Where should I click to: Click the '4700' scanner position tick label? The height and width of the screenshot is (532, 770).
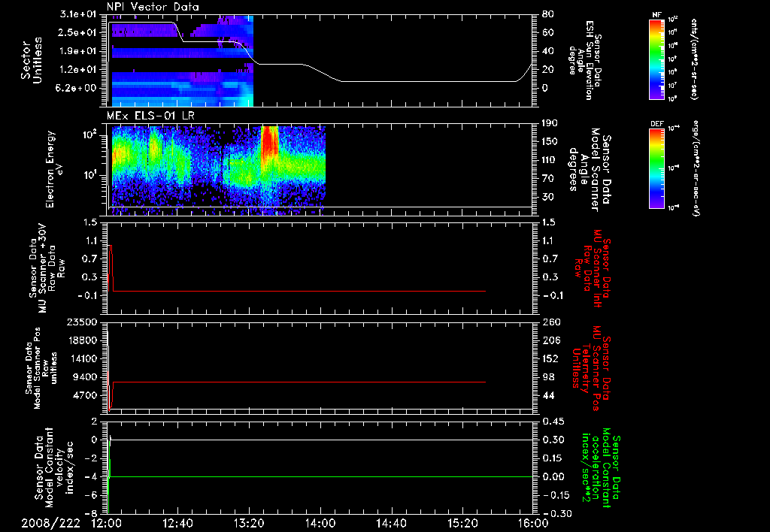84,395
